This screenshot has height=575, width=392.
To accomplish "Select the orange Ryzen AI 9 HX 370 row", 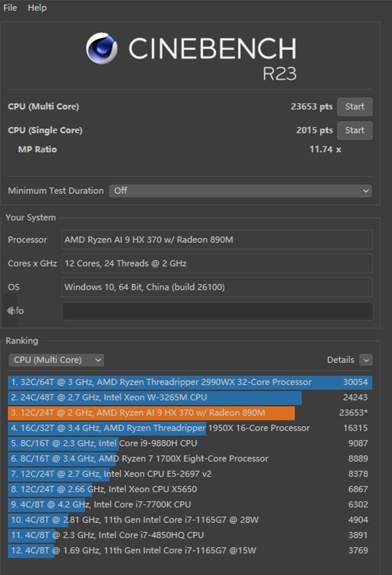I will point(190,412).
